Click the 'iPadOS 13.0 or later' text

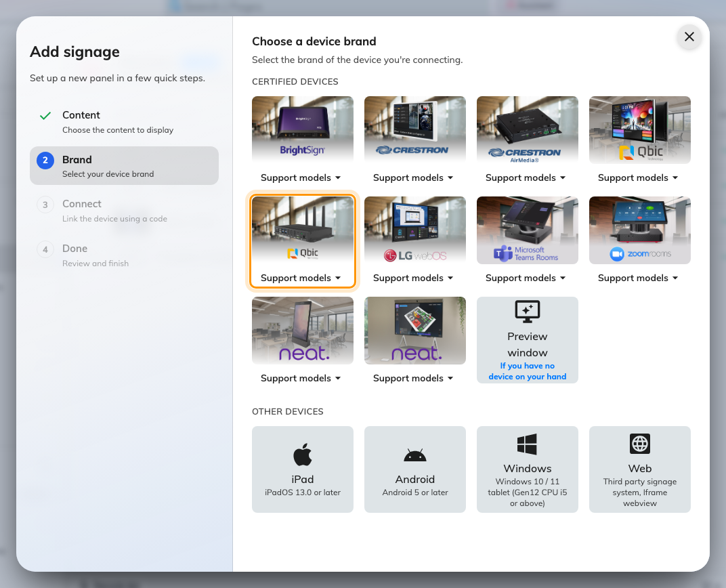302,492
